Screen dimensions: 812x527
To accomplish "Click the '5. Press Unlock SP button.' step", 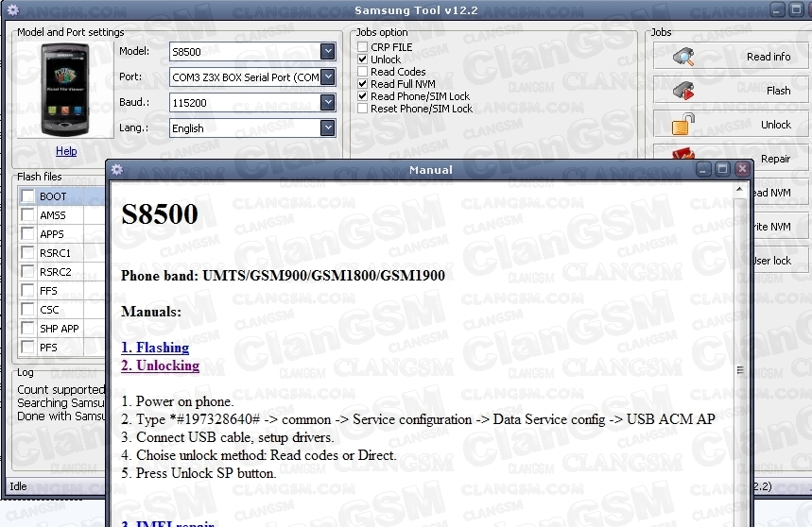I will pos(199,473).
